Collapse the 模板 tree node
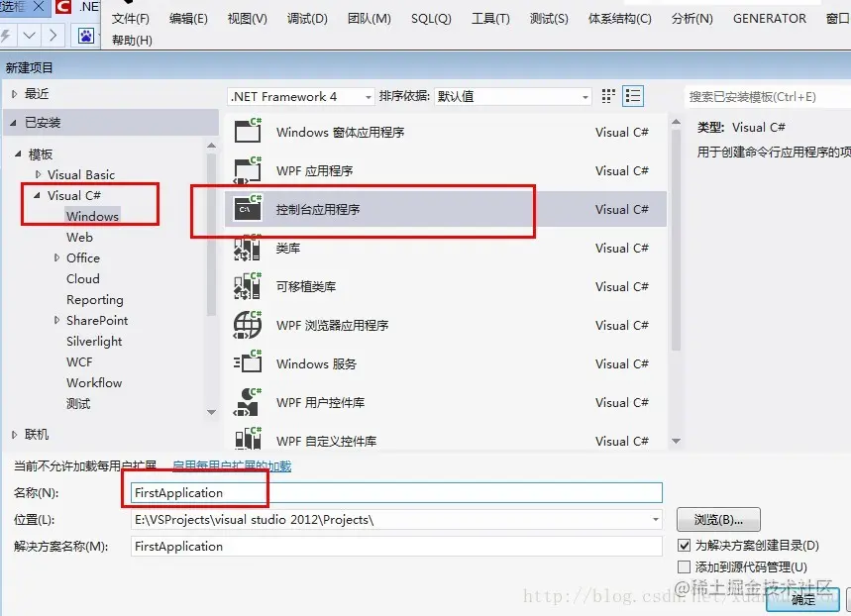The width and height of the screenshot is (851, 616). click(x=18, y=154)
